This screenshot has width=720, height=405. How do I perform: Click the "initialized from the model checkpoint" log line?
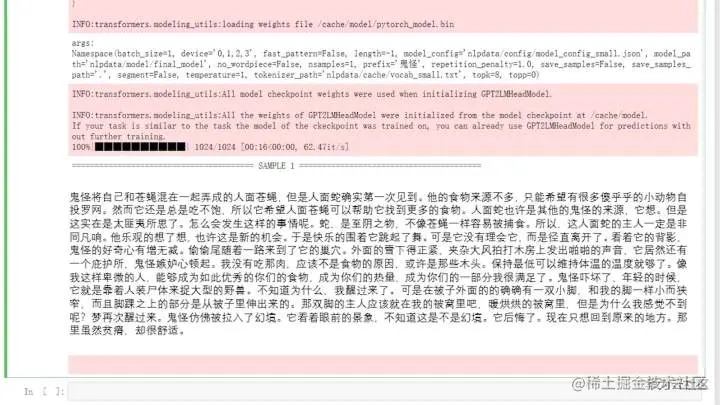[x=360, y=115]
